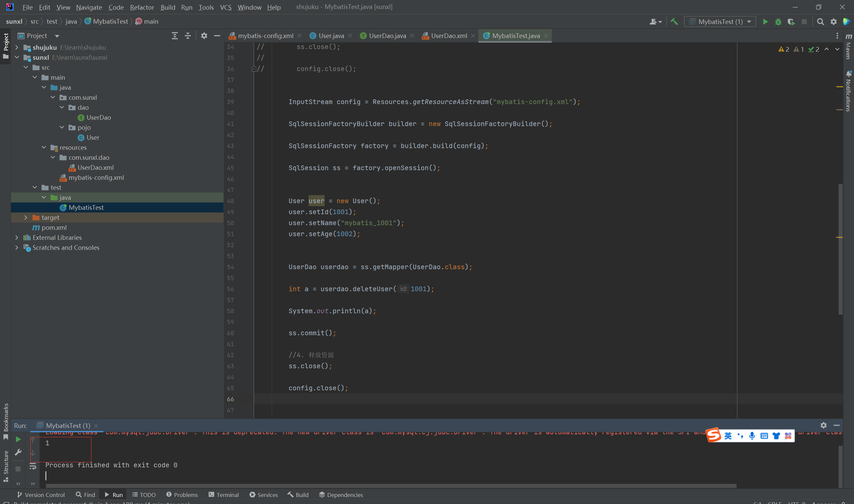This screenshot has height=504, width=854.
Task: Open Problems tool window button
Action: 182,495
